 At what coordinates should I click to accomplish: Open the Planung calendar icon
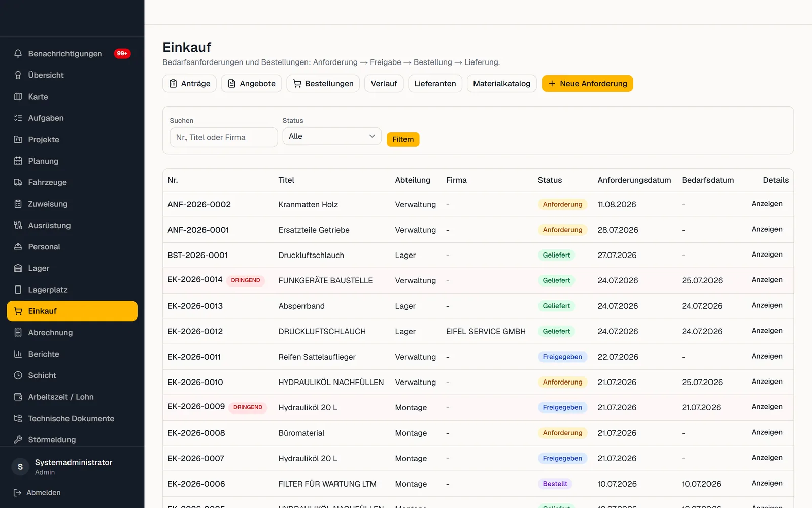(18, 161)
